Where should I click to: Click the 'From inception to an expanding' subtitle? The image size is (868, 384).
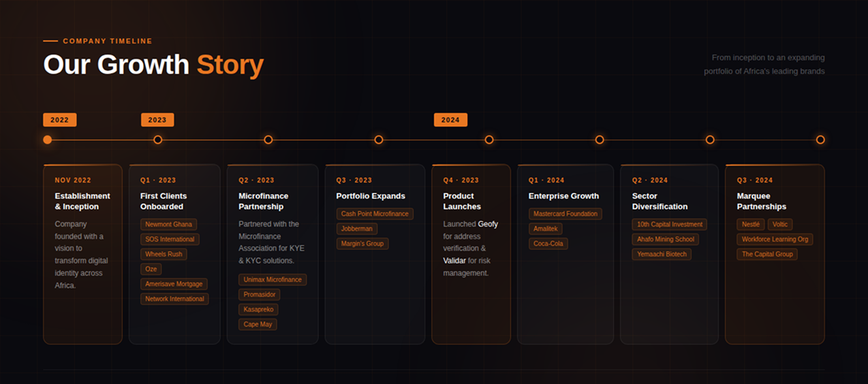point(768,57)
